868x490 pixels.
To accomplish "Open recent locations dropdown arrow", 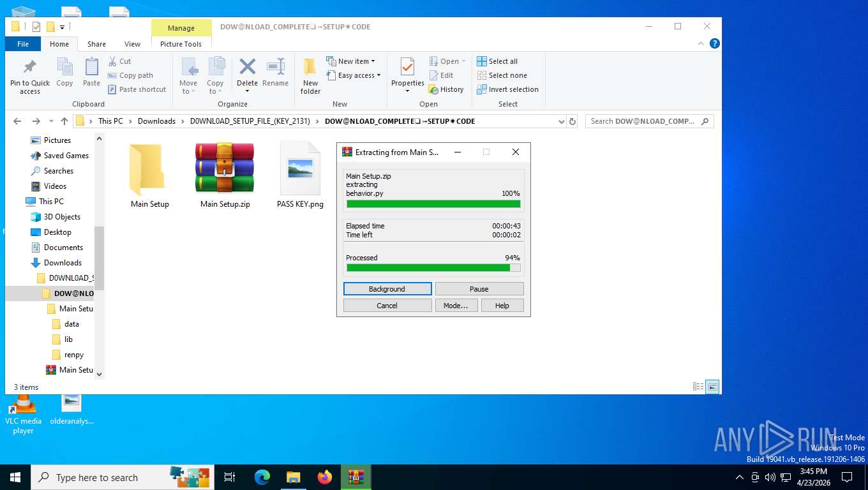I will [50, 121].
